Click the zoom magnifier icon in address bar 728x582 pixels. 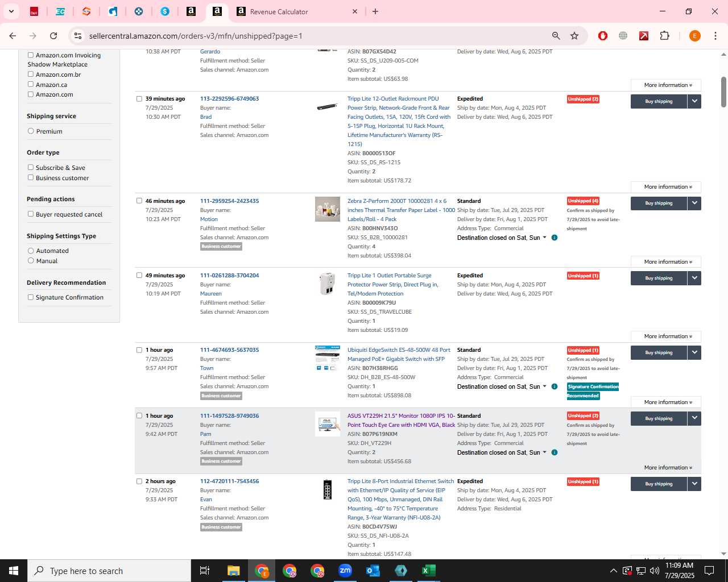click(556, 36)
